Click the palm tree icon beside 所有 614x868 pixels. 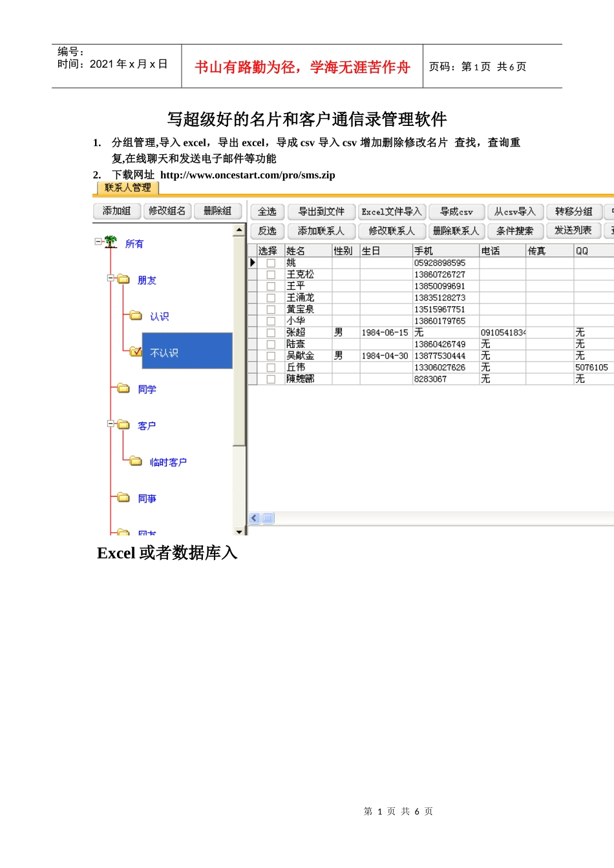[x=111, y=242]
